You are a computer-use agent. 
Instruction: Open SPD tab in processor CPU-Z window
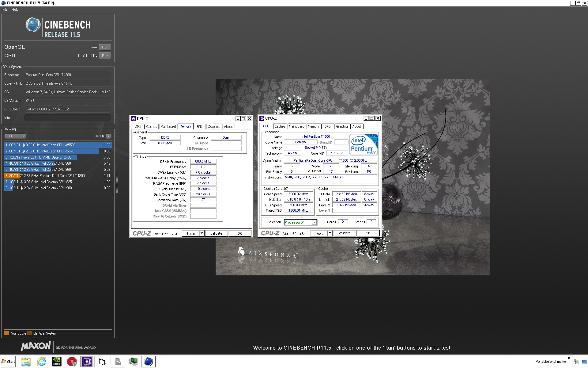click(x=328, y=126)
